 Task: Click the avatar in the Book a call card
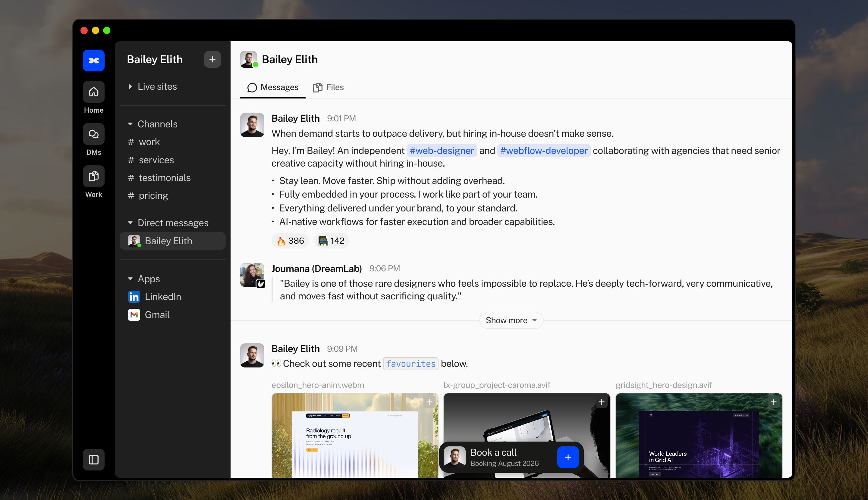tap(454, 458)
